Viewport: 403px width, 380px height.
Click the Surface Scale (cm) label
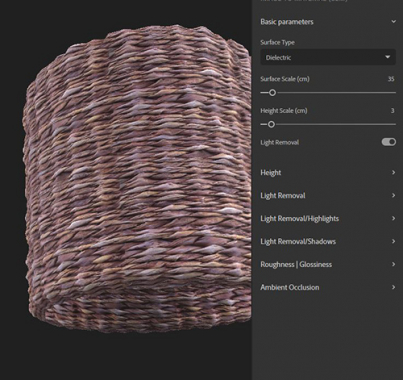(x=285, y=79)
